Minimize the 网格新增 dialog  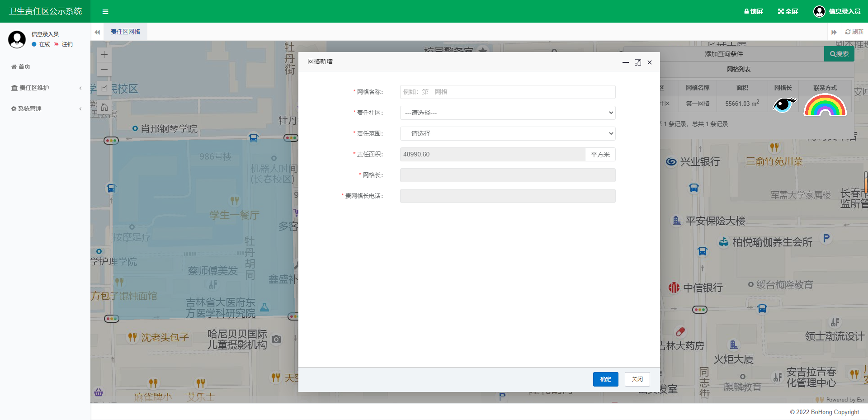[x=625, y=62]
